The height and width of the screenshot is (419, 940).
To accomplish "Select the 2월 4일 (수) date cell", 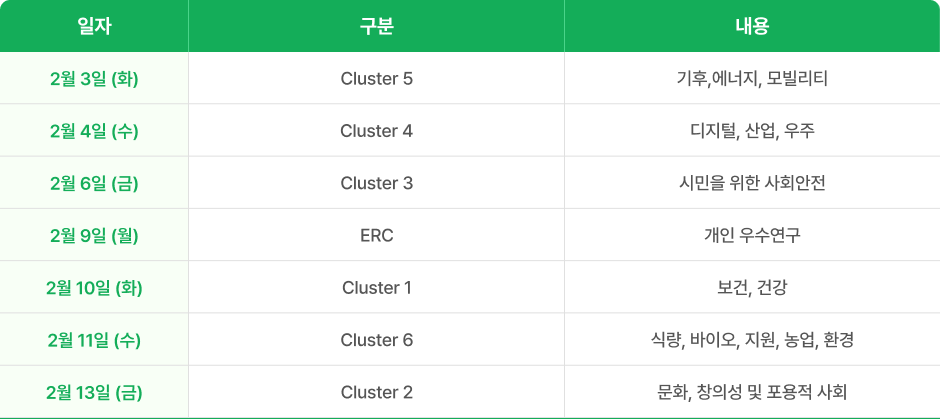I will click(x=94, y=131).
